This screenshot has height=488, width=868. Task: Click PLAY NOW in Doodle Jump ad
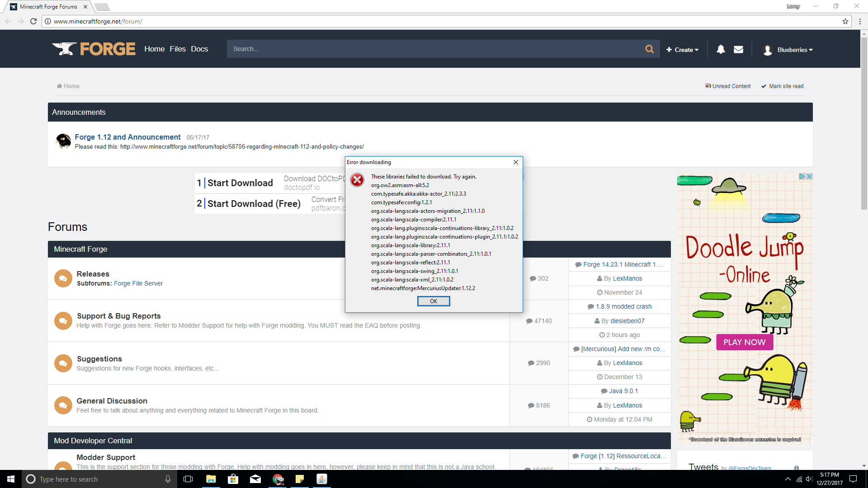tap(744, 342)
